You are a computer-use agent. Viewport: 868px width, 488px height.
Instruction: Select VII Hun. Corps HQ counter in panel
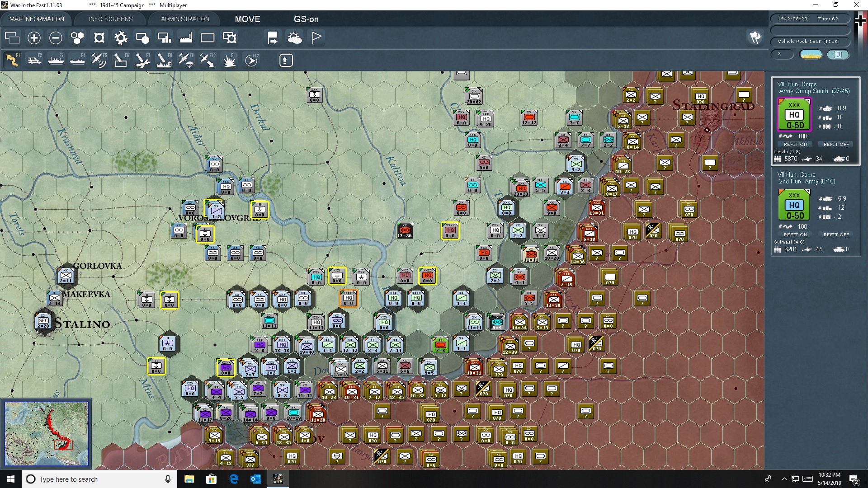[x=794, y=205]
